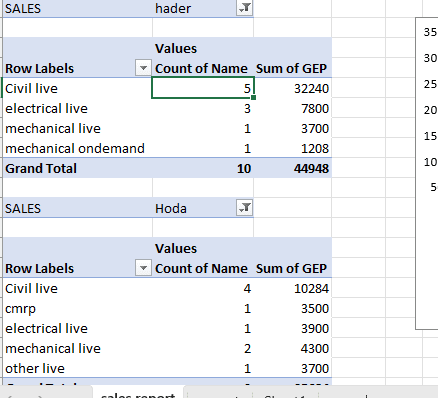Select the 'Hoda' filter value cell
Viewport: 438px width, 398px height.
(x=203, y=208)
